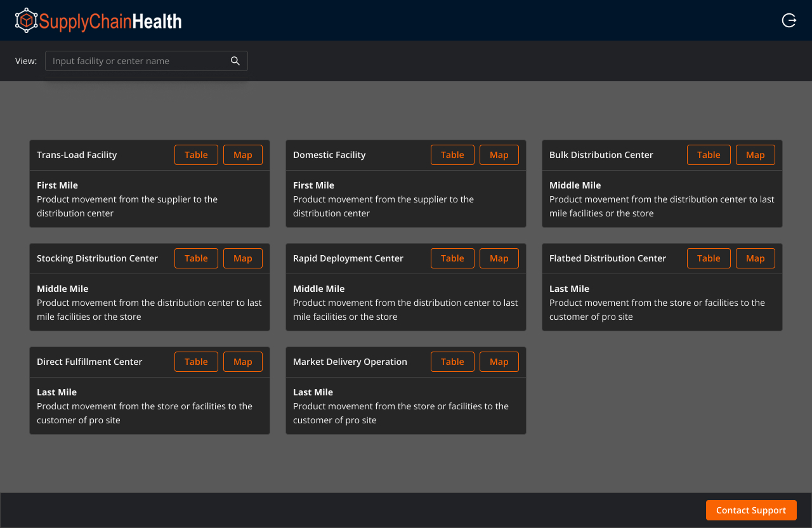The width and height of the screenshot is (812, 528).
Task: Select Table on Rapid Deployment Center card
Action: pyautogui.click(x=452, y=258)
